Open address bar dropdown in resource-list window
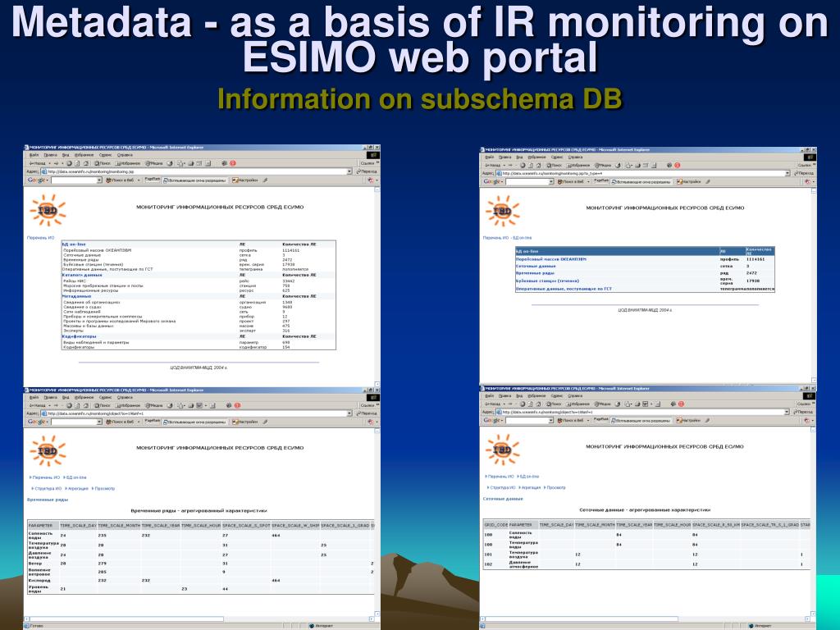The height and width of the screenshot is (630, 840). (349, 171)
